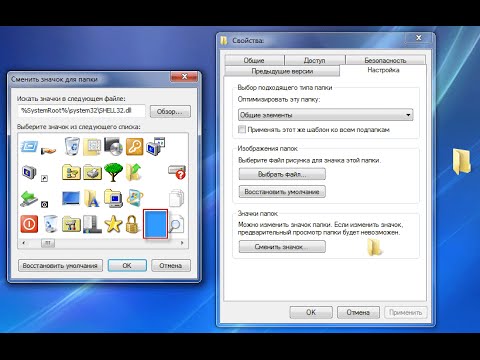Choose the orange key icon
Screen dimensions: 480x360
pos(134,146)
